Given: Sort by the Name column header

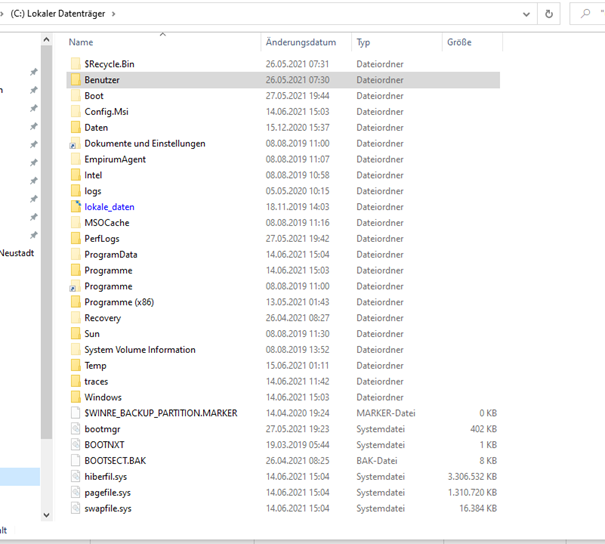Looking at the screenshot, I should coord(81,42).
